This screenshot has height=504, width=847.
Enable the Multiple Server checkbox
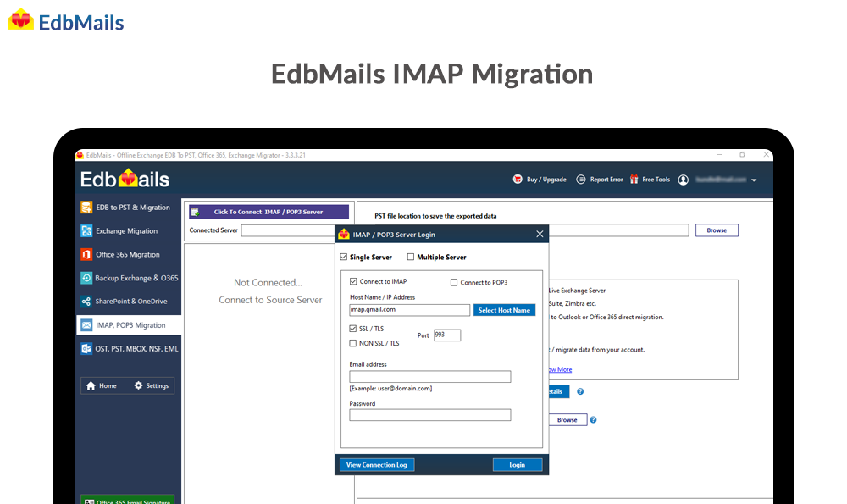411,258
